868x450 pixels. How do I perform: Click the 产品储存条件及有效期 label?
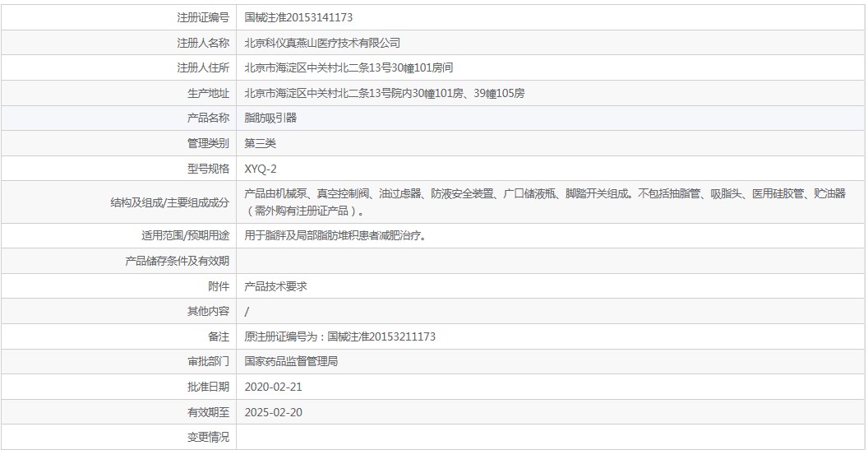pos(178,261)
